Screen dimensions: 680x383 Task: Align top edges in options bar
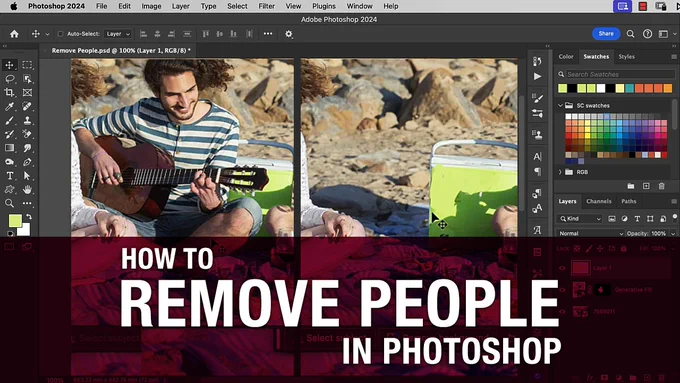click(206, 34)
